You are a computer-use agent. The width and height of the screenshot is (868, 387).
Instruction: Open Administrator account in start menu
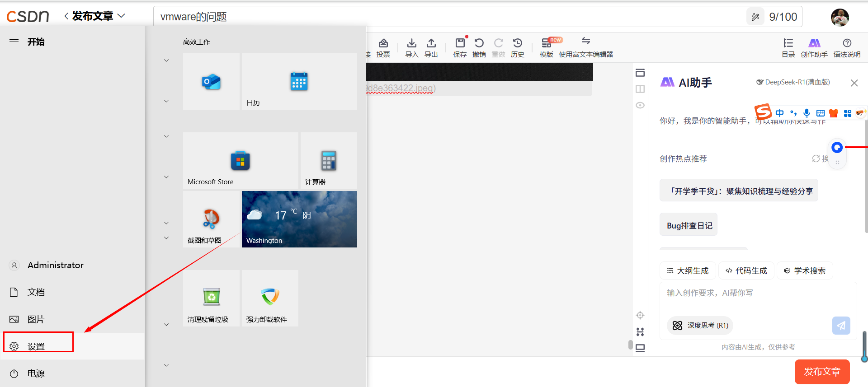(72, 265)
